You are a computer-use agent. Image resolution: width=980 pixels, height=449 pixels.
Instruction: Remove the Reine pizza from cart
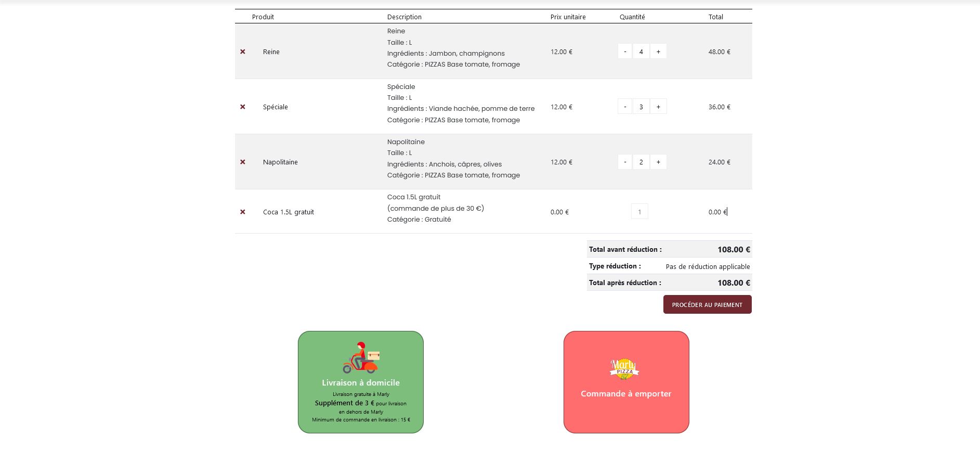(x=242, y=52)
